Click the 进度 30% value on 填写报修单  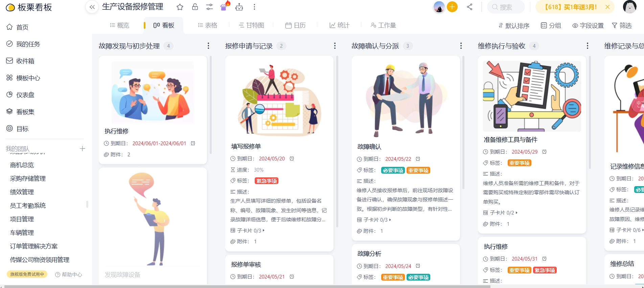[x=259, y=170]
